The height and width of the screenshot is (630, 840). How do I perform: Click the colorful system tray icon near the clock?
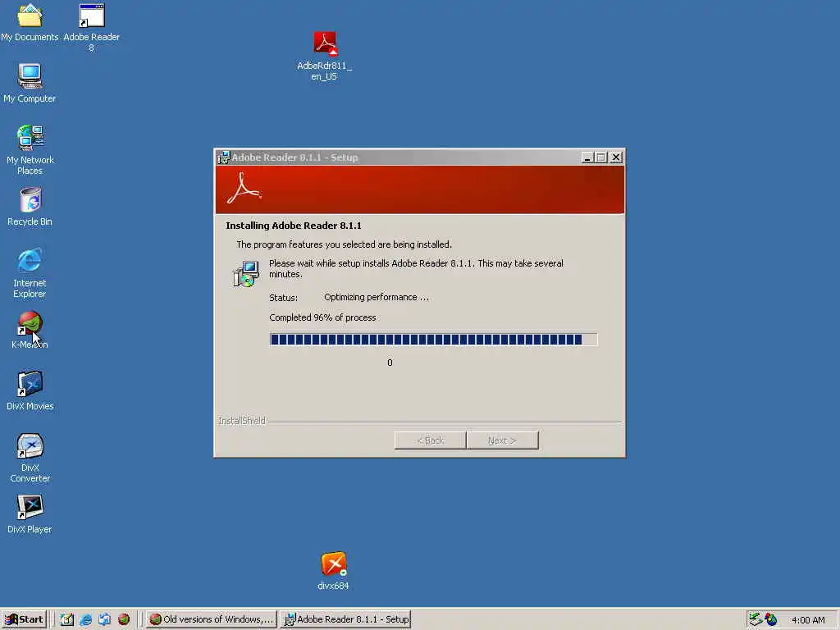pos(771,619)
